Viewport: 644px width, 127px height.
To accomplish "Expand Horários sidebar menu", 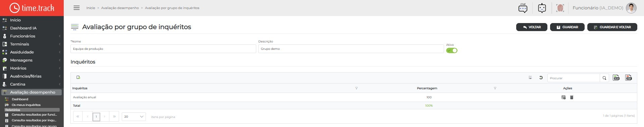I will click(32, 68).
